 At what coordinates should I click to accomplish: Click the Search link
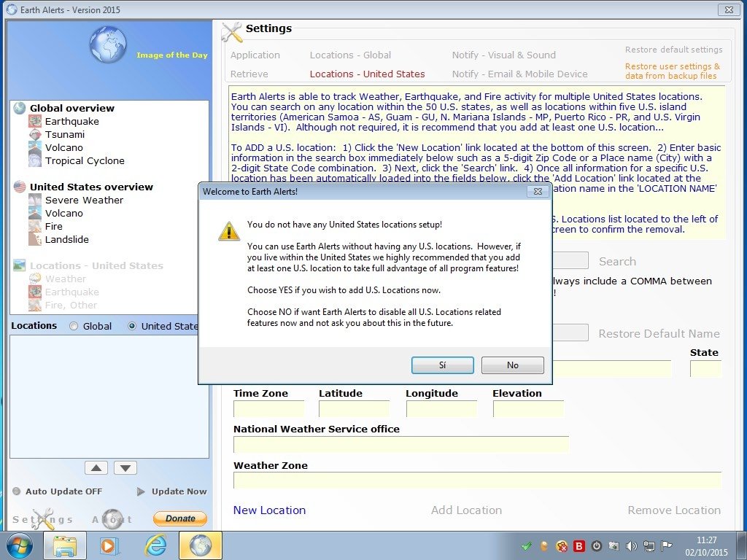[x=617, y=262]
